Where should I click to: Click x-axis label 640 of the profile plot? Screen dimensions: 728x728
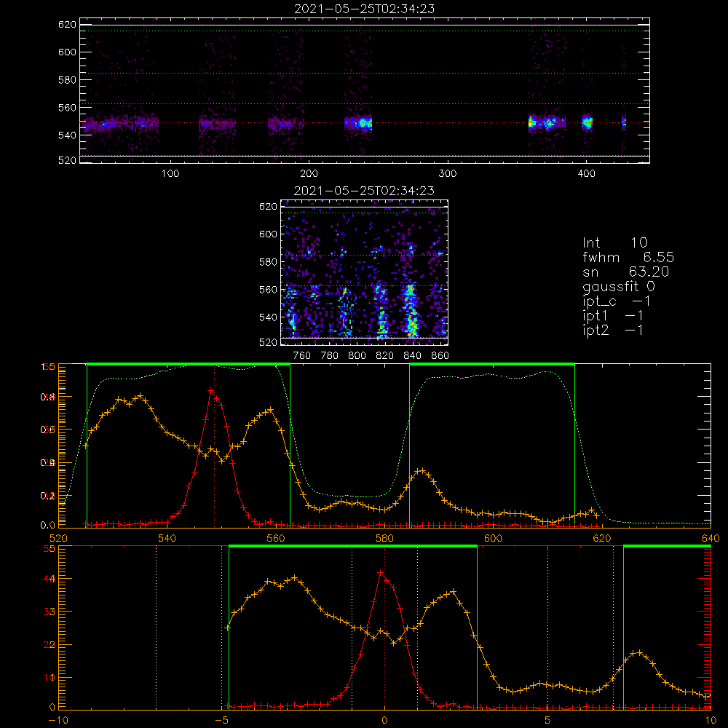(x=711, y=538)
